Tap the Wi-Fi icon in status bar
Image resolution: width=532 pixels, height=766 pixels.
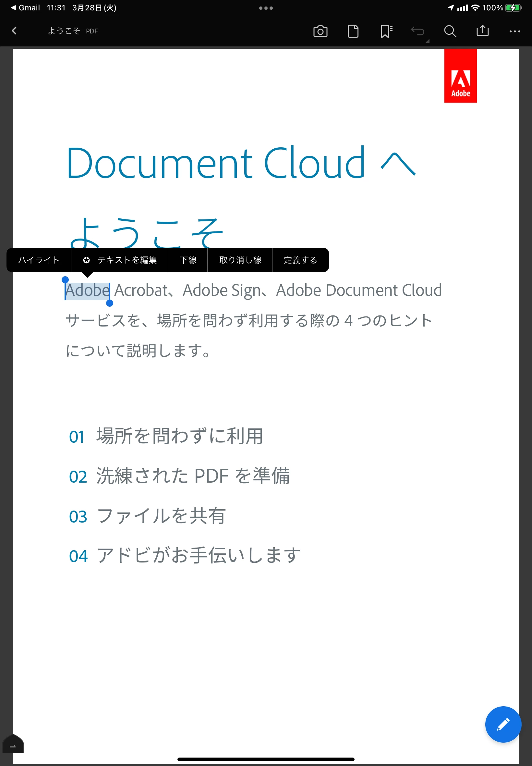pyautogui.click(x=475, y=8)
